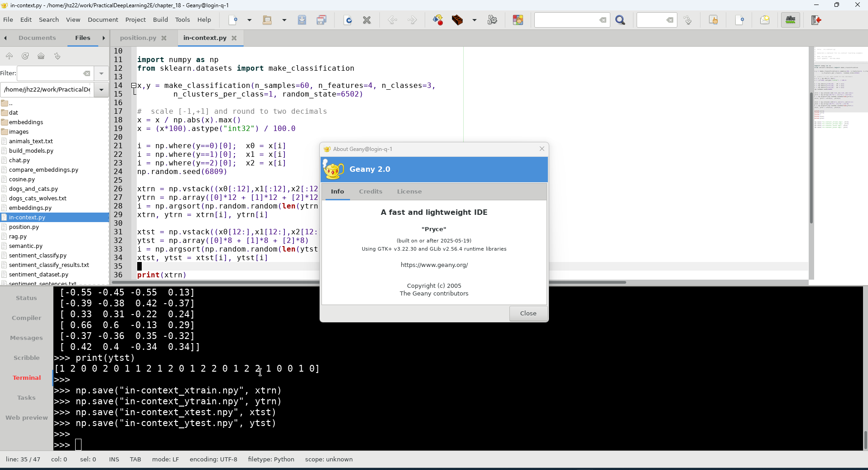Image resolution: width=868 pixels, height=470 pixels.
Task: Clear the toolbar search field
Action: coord(603,20)
